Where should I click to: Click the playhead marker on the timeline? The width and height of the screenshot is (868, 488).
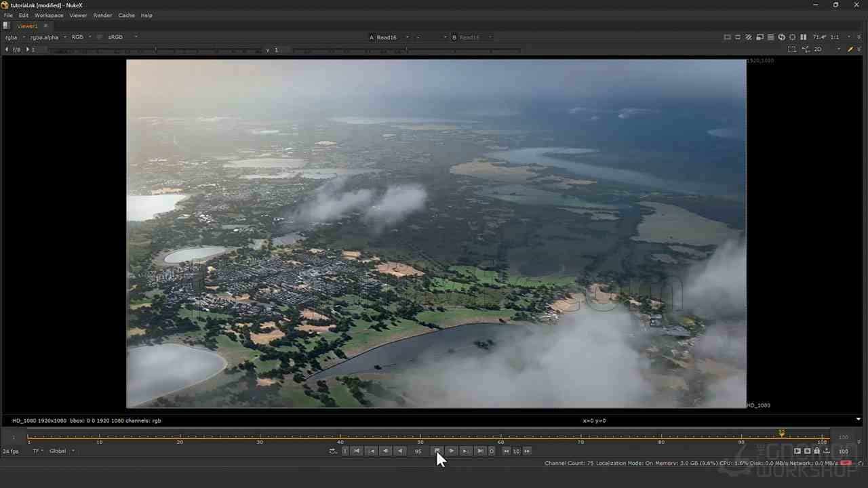click(x=781, y=433)
